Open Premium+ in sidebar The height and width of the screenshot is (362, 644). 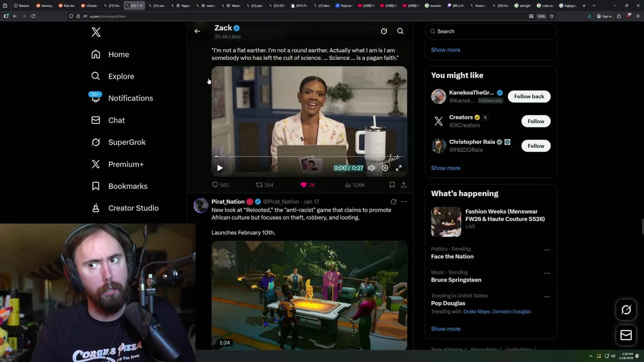coord(117,164)
